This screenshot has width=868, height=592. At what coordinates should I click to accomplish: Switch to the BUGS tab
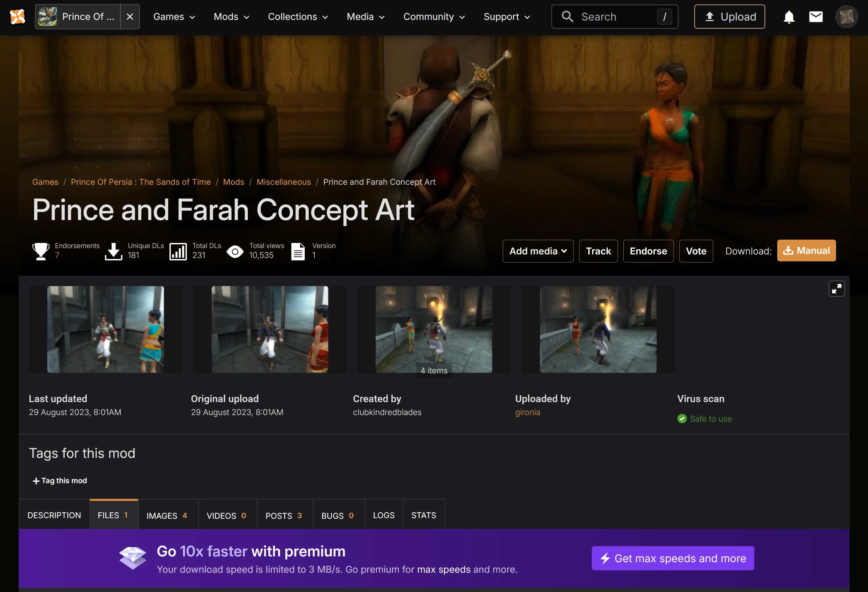click(338, 515)
